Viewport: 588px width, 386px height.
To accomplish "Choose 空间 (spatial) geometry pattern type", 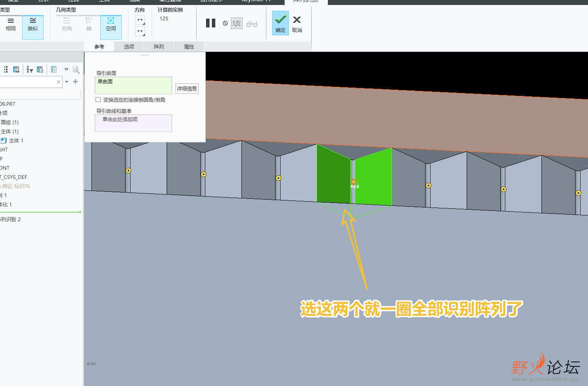I will click(111, 27).
